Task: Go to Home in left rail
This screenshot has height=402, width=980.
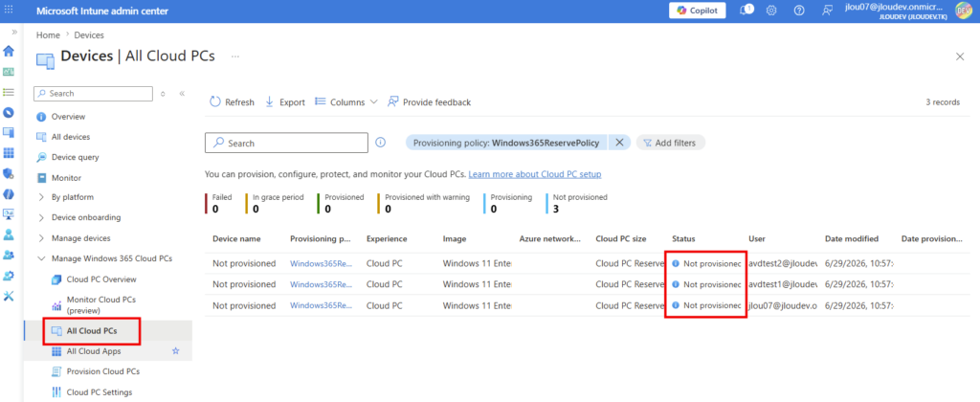Action: (9, 52)
